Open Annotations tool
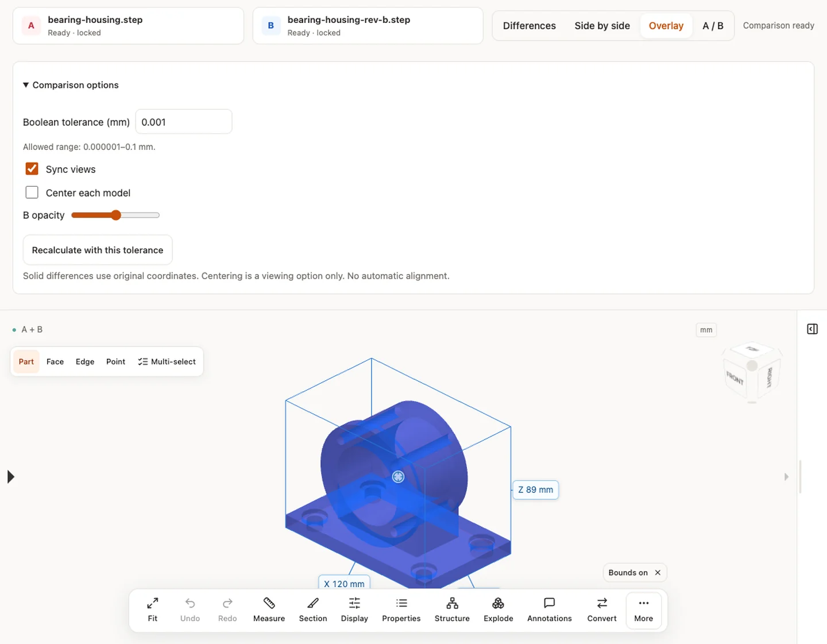Viewport: 827px width, 644px height. [x=550, y=610]
